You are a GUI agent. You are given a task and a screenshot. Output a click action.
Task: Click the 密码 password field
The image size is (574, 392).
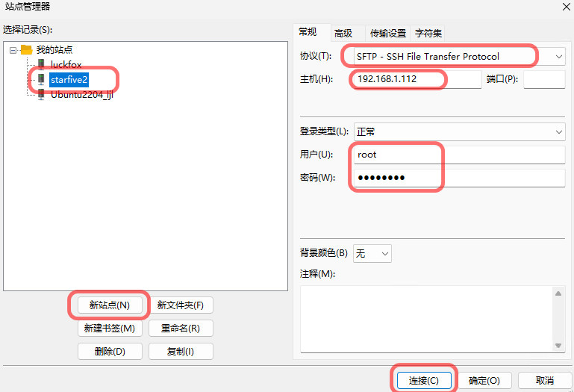[x=459, y=178]
